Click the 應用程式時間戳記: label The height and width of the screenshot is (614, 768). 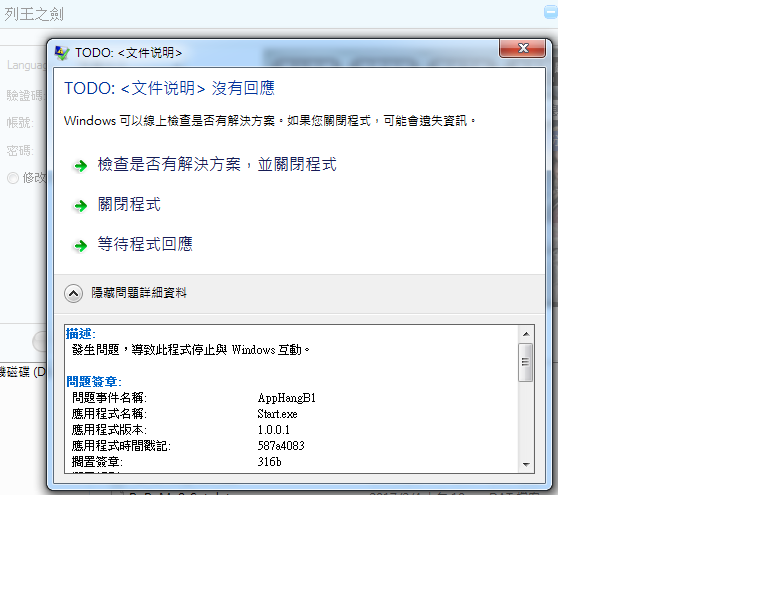[x=121, y=446]
